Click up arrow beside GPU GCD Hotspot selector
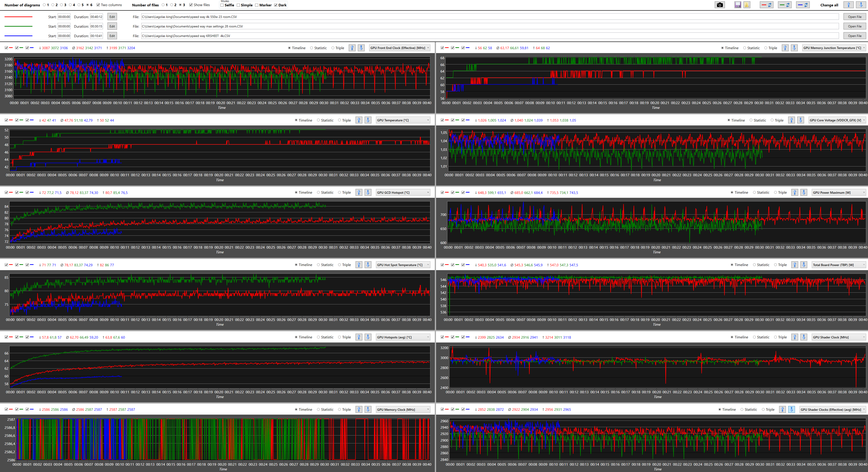 pos(359,193)
